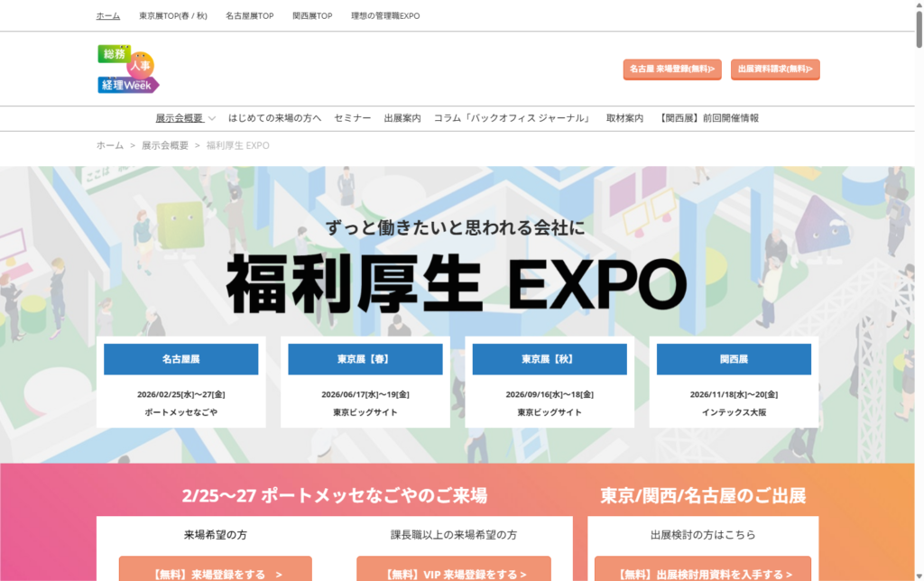The height and width of the screenshot is (581, 924).
Task: Select 名古屋展TOP in top bar
Action: pos(249,16)
